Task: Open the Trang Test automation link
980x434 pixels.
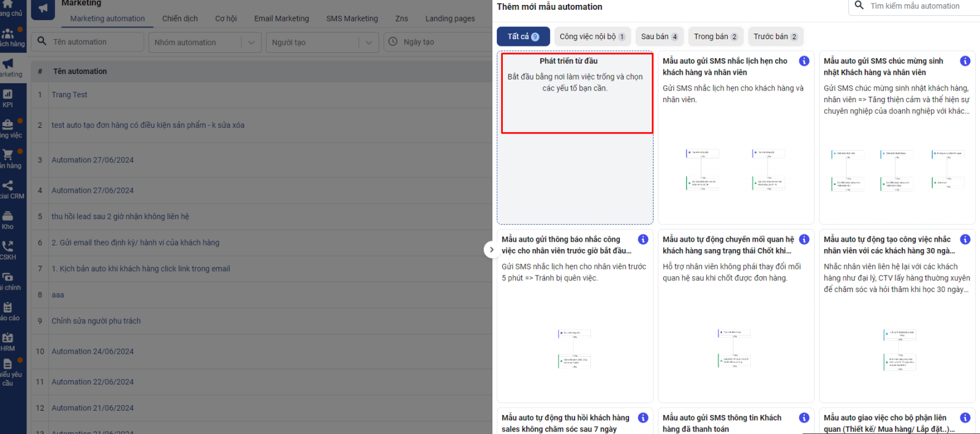Action: 69,95
